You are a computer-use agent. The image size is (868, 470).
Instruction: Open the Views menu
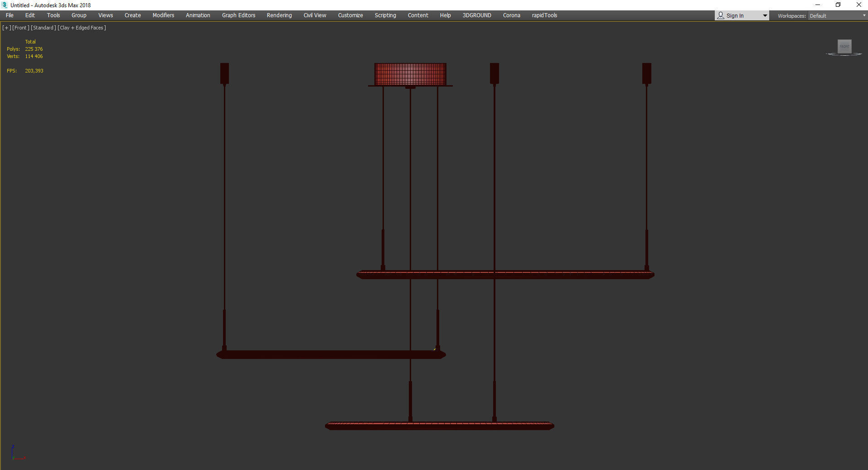tap(106, 15)
